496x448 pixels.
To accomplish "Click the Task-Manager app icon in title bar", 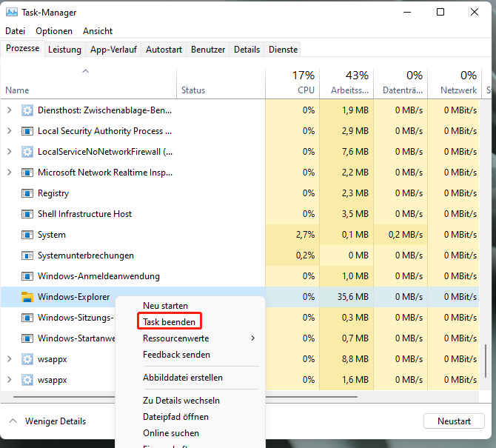I will pyautogui.click(x=12, y=13).
